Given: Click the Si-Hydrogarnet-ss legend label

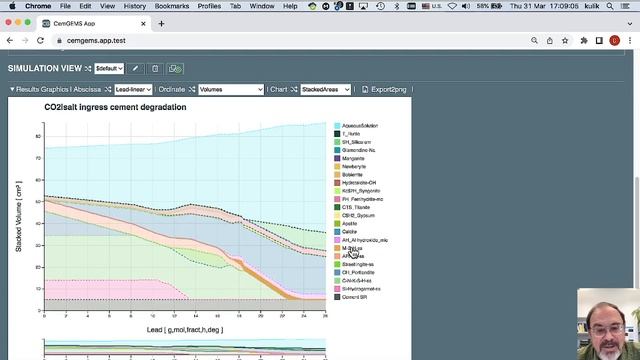Looking at the screenshot, I should pos(361,289).
